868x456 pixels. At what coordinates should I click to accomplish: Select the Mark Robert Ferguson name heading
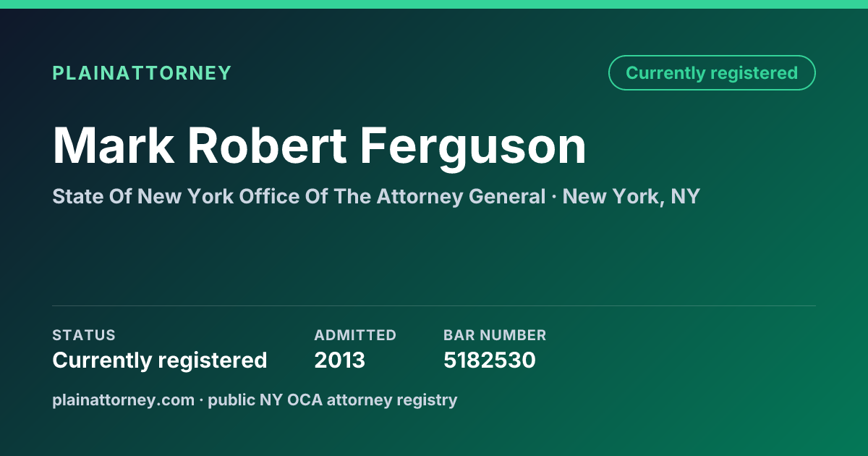(x=319, y=147)
